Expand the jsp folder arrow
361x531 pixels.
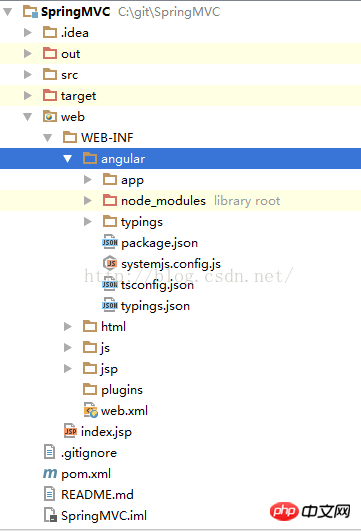[x=68, y=368]
